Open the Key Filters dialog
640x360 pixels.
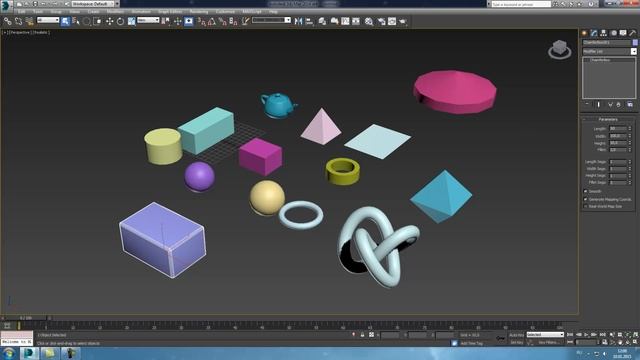(549, 342)
